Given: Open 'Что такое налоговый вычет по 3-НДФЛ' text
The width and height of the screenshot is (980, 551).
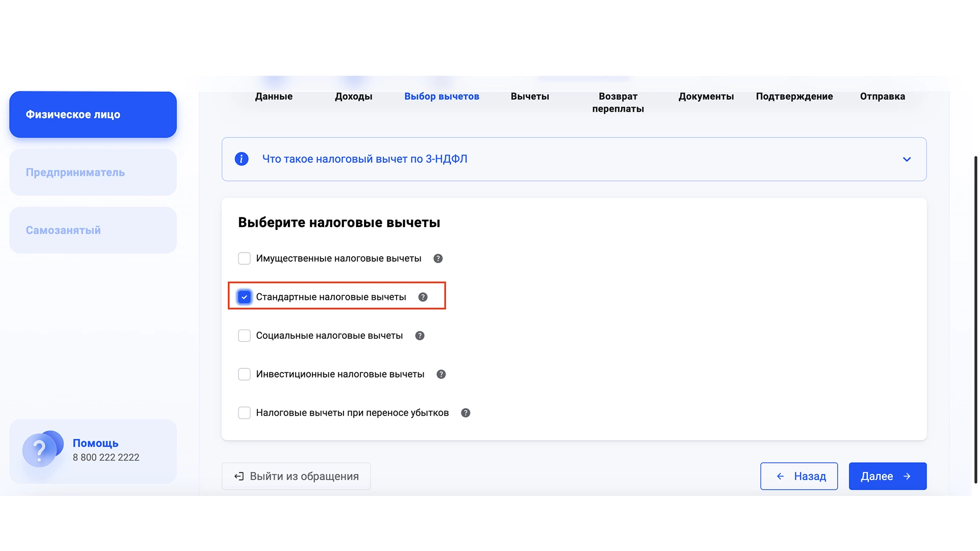Looking at the screenshot, I should 364,159.
